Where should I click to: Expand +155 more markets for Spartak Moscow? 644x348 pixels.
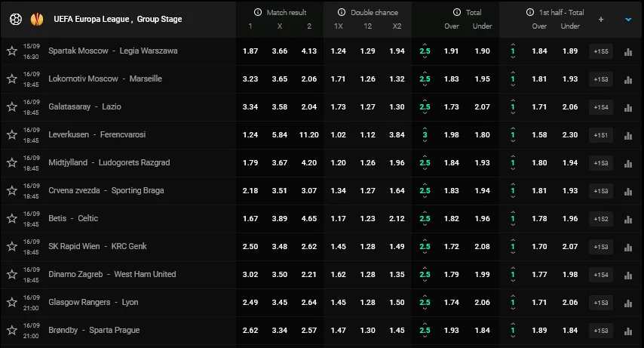[x=601, y=51]
